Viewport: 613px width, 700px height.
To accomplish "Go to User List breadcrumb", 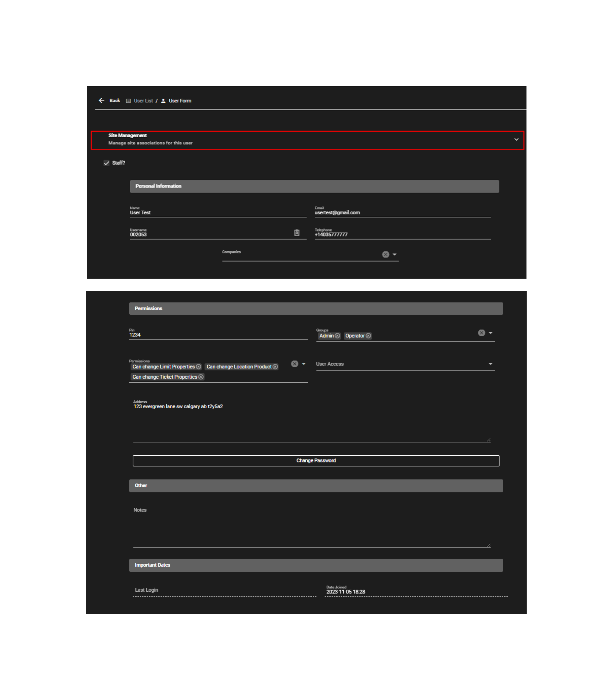I will tap(143, 101).
